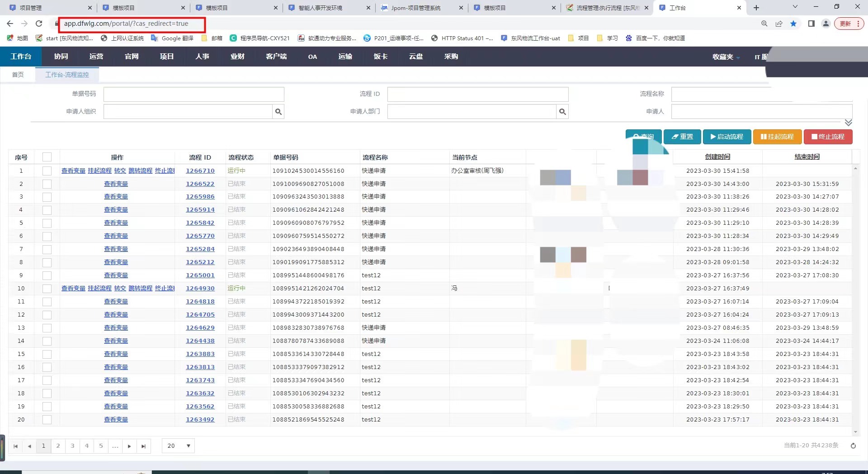Check the row 13 checkbox
Screen dimensions: 868x474
[x=47, y=328]
